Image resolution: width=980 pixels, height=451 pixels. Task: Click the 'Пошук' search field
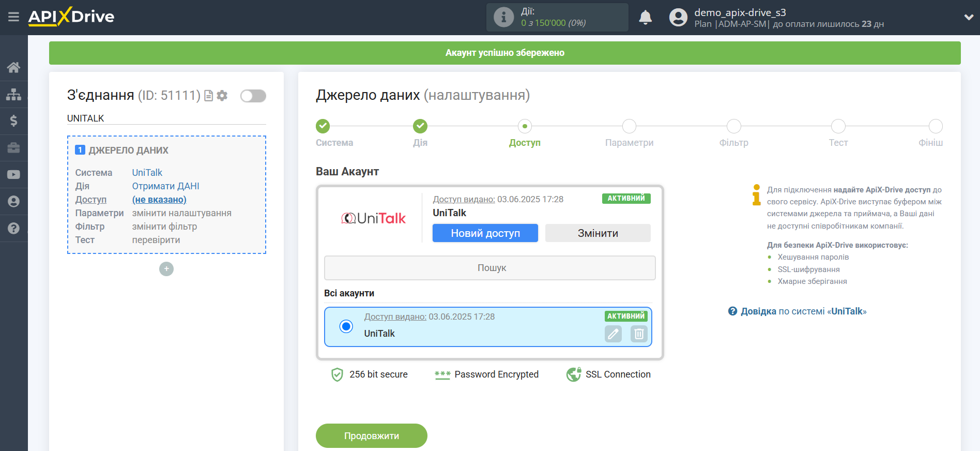point(490,268)
